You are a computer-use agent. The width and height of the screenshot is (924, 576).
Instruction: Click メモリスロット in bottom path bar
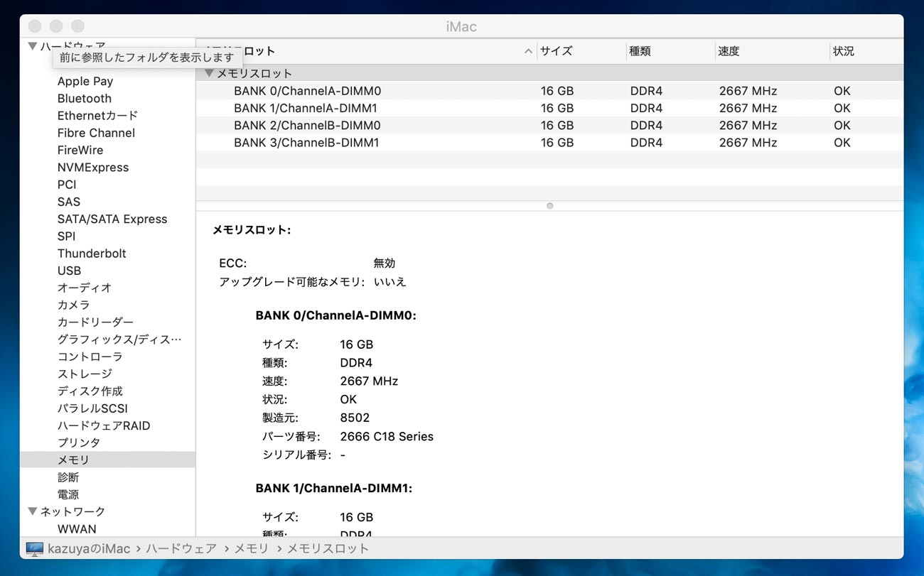[328, 548]
